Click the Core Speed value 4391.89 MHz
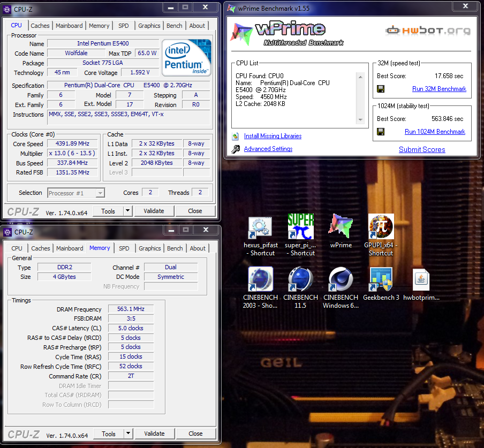 coord(72,143)
